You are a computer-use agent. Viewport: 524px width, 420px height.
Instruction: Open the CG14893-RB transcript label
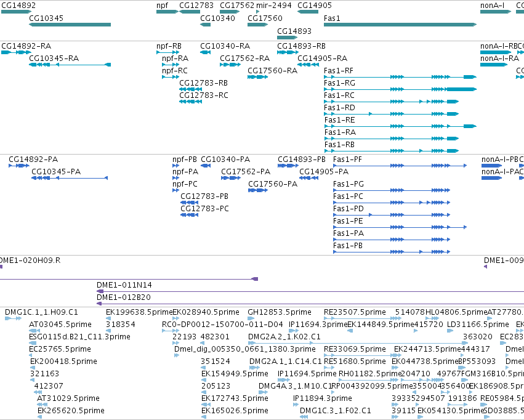coord(302,46)
